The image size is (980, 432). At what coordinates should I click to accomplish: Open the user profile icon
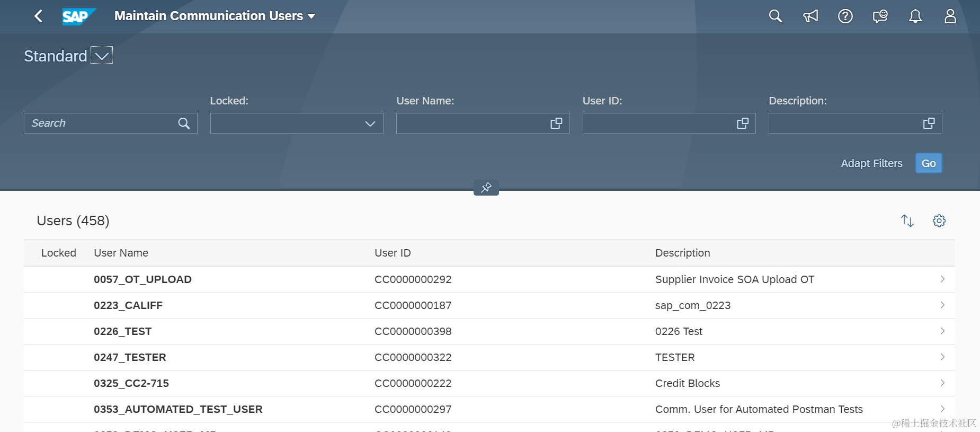pos(950,16)
